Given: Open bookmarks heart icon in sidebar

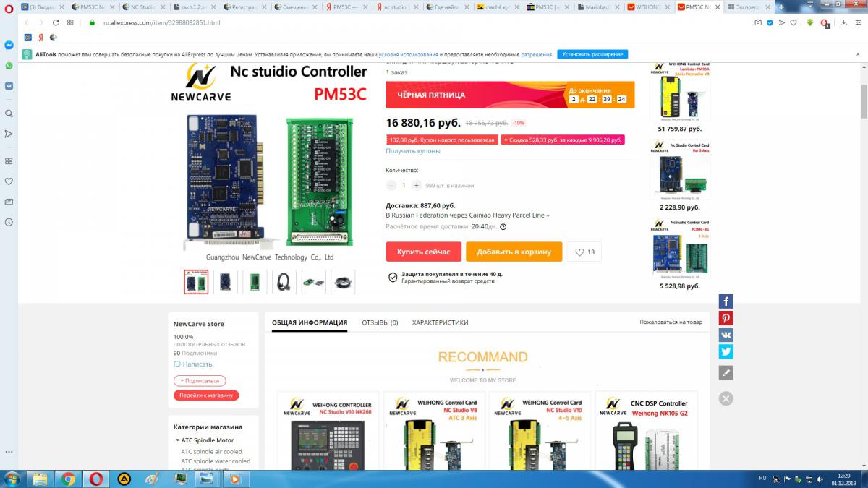Looking at the screenshot, I should coord(9,181).
